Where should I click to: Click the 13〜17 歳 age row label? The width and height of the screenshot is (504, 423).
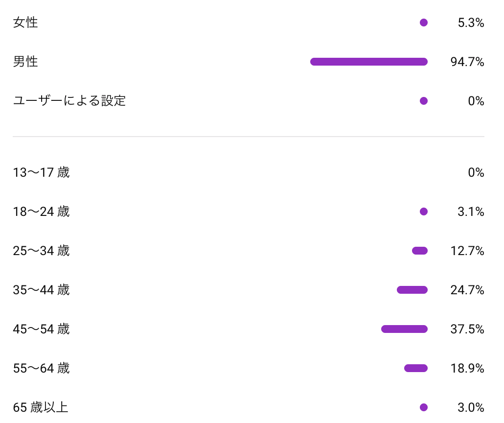(41, 173)
